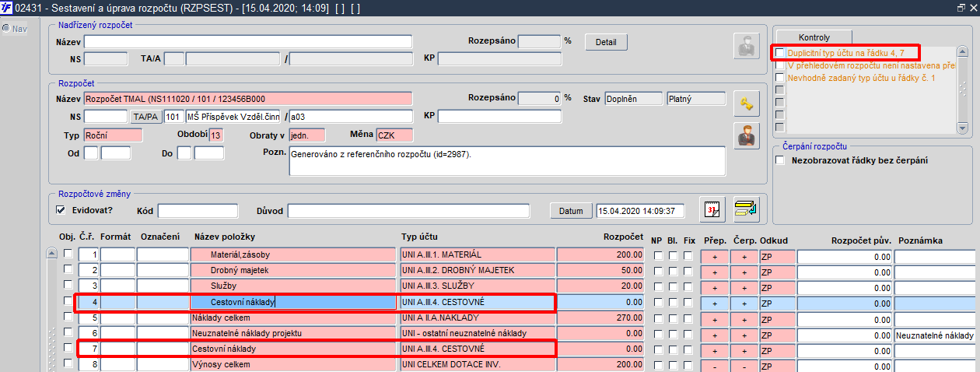The image size is (980, 372).
Task: Click Čerp. minus button in Výnosy celkem row
Action: pos(744,365)
